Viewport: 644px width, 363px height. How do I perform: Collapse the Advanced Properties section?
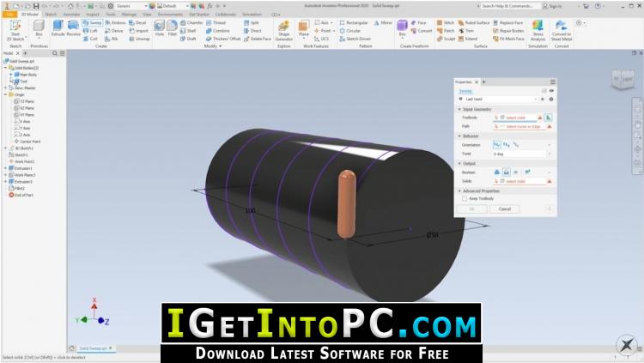coord(459,191)
